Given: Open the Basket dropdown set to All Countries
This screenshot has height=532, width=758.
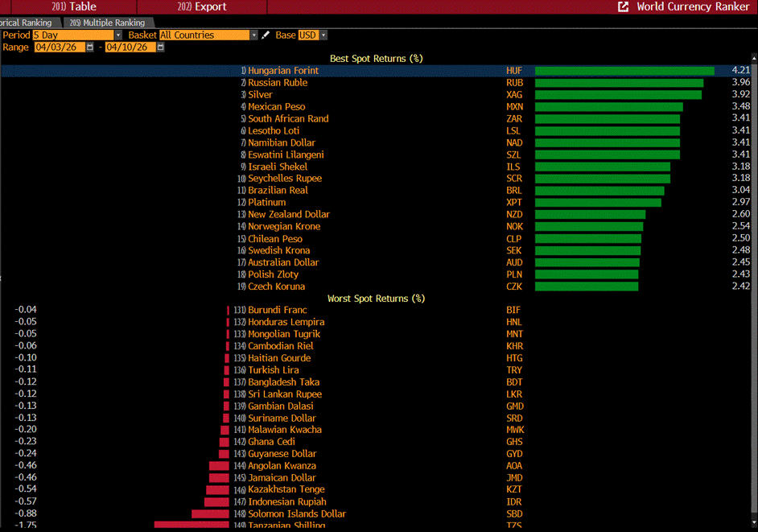Looking at the screenshot, I should 254,35.
